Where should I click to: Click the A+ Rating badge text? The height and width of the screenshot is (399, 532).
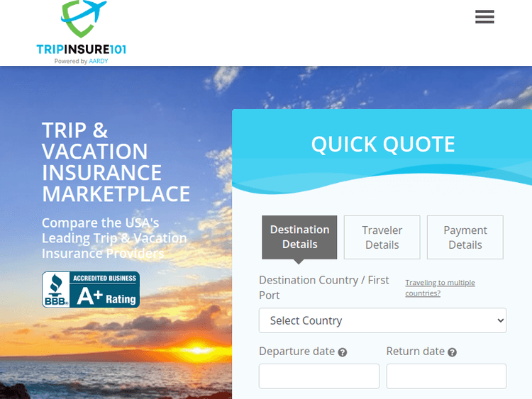click(x=106, y=297)
